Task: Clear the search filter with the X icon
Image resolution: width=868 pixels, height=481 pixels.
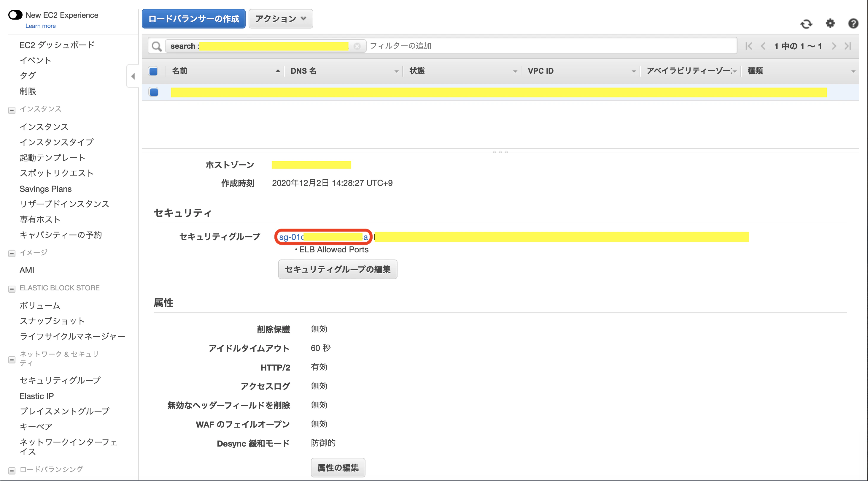Action: [x=357, y=46]
